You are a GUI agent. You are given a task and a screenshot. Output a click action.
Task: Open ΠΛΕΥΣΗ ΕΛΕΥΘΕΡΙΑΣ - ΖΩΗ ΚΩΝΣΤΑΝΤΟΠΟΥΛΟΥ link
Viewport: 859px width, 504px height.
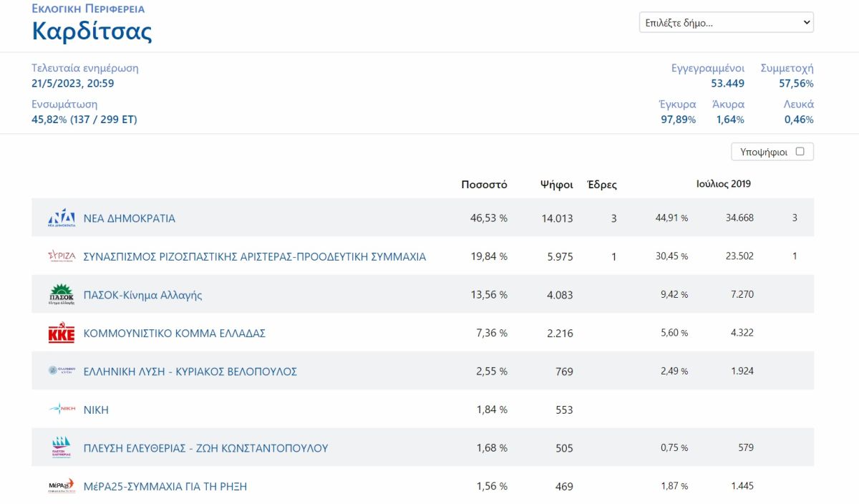click(206, 448)
